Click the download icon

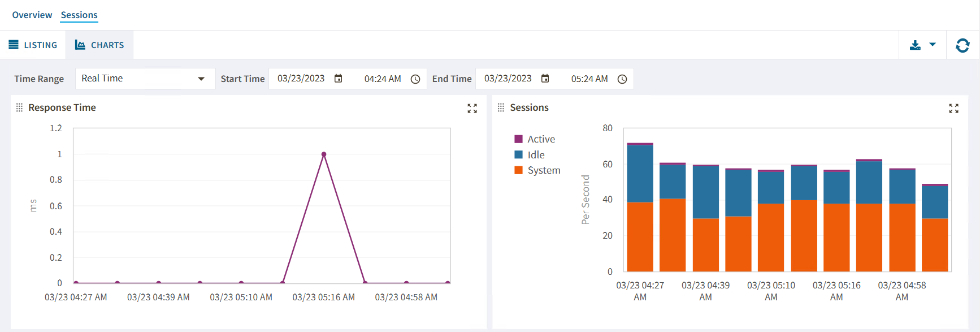tap(915, 45)
